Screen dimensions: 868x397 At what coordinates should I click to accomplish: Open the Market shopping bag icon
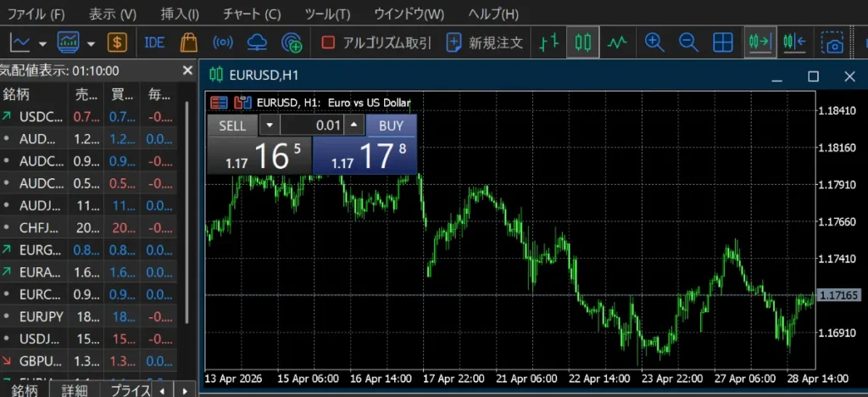pos(189,42)
